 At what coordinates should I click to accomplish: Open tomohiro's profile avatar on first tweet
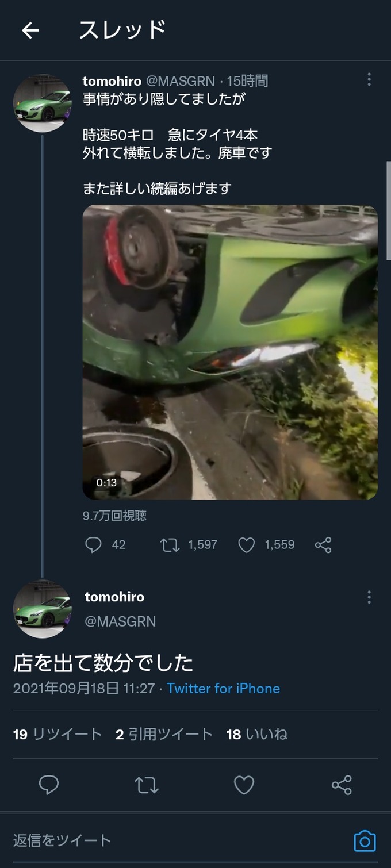click(x=42, y=103)
